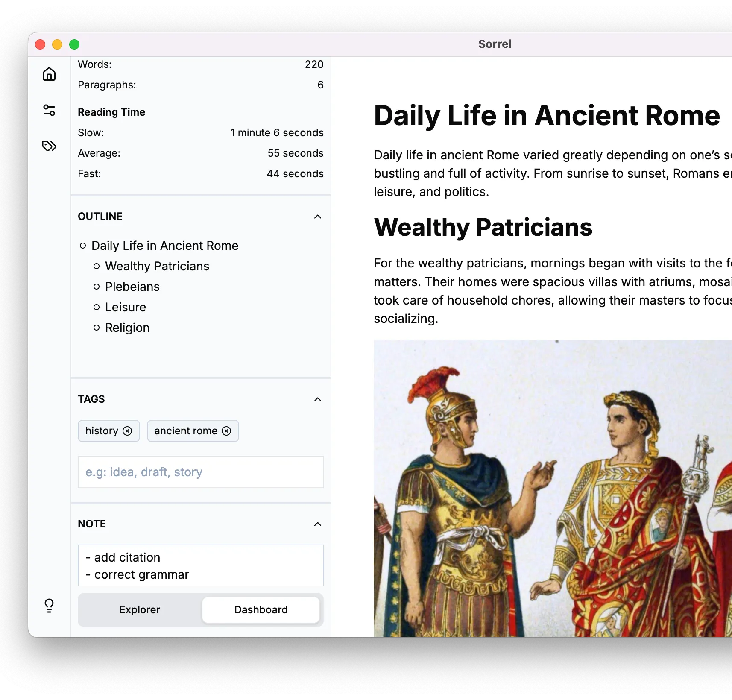This screenshot has height=700, width=732.
Task: Select Daily Life in Ancient Rome outline item
Action: coord(165,246)
